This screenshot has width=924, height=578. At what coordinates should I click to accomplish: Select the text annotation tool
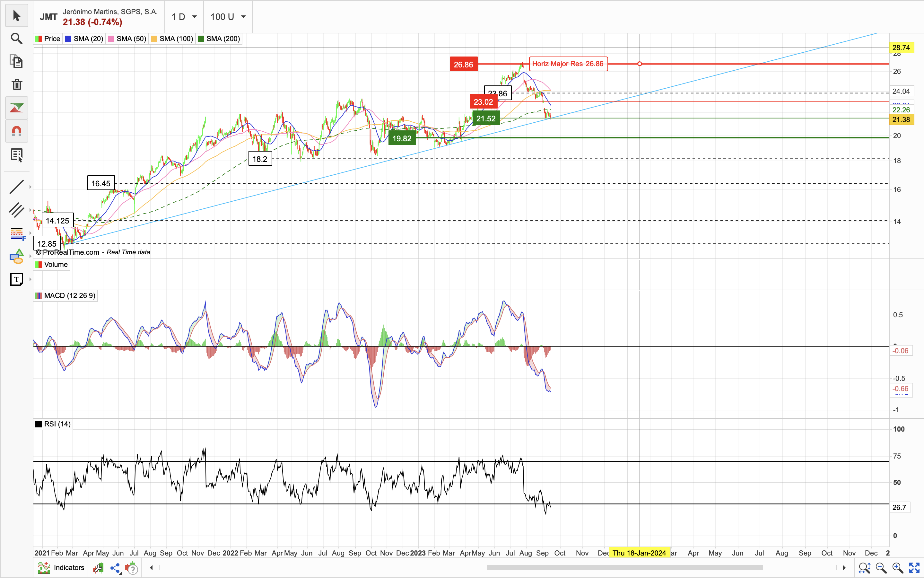click(x=16, y=279)
